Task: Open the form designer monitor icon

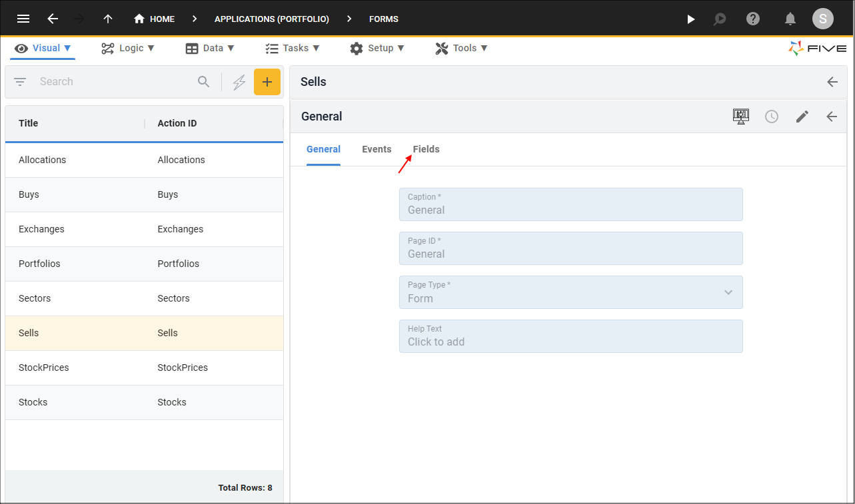Action: pyautogui.click(x=741, y=117)
